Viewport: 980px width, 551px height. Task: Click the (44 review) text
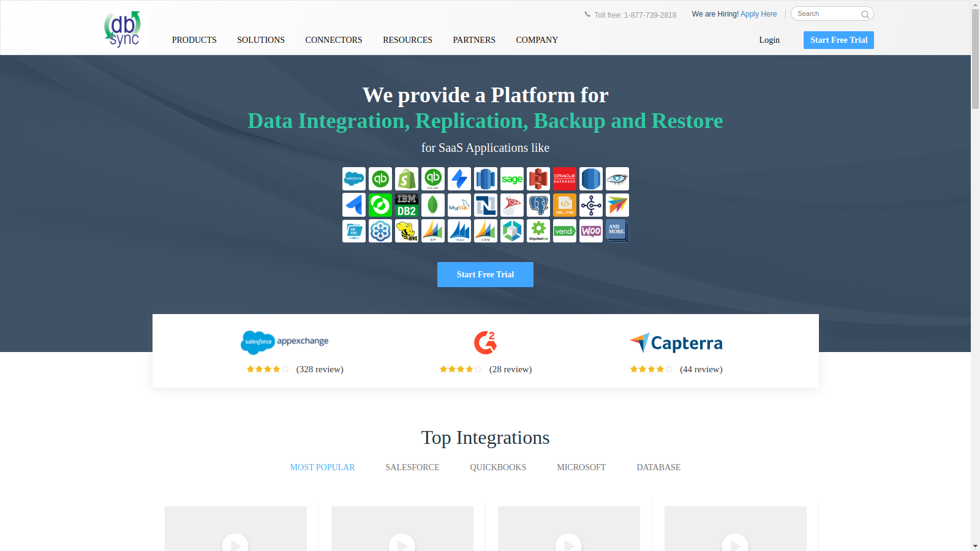[701, 369]
